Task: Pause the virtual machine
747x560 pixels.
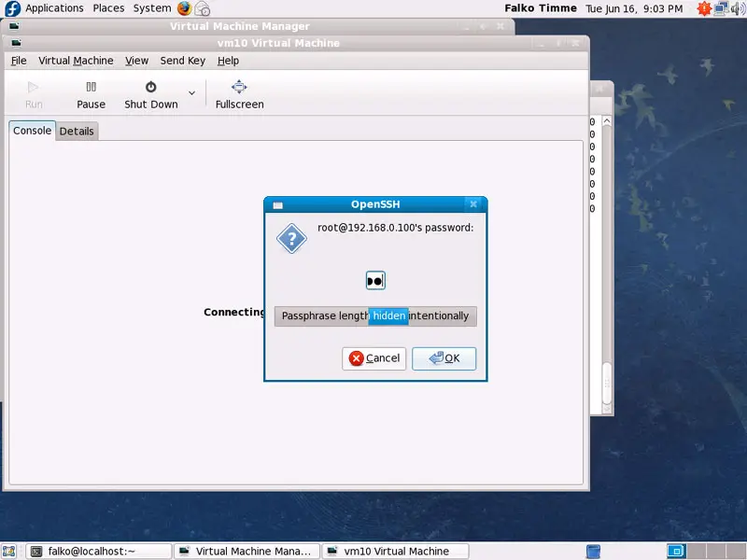Action: click(91, 95)
